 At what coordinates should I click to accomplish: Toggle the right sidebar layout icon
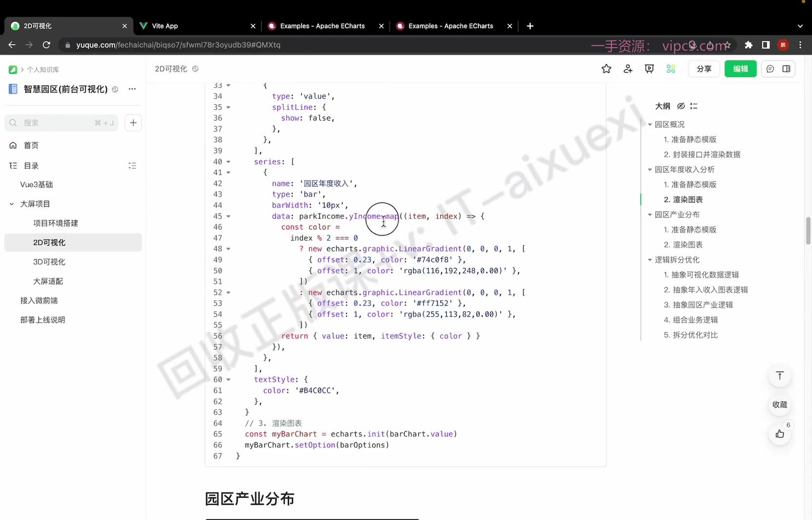coord(786,69)
